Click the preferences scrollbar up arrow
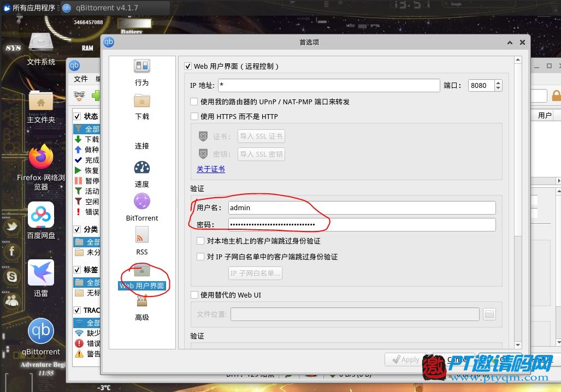The width and height of the screenshot is (561, 392). click(x=518, y=60)
